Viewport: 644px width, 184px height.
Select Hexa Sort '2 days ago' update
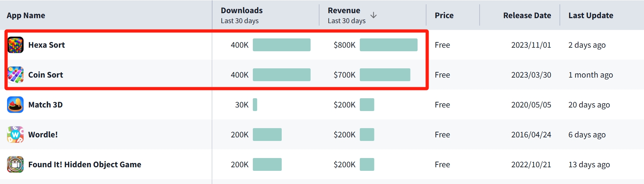coord(587,45)
